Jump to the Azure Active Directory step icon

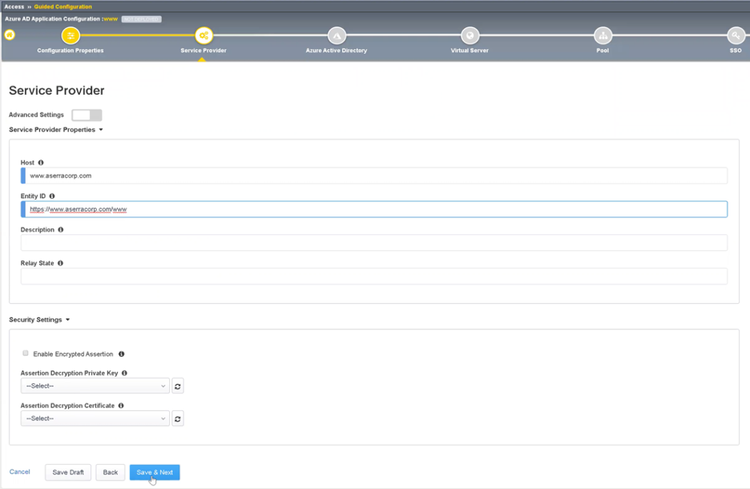click(x=337, y=35)
